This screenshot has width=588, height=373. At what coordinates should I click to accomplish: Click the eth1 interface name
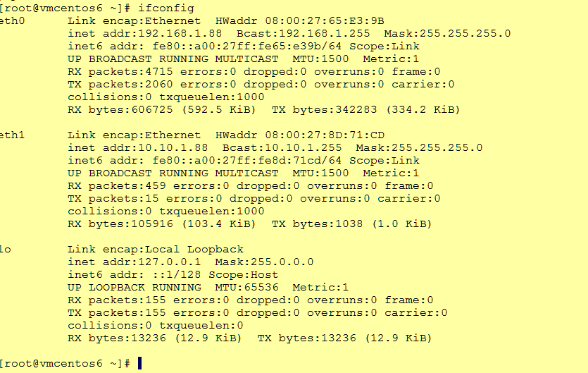click(12, 135)
